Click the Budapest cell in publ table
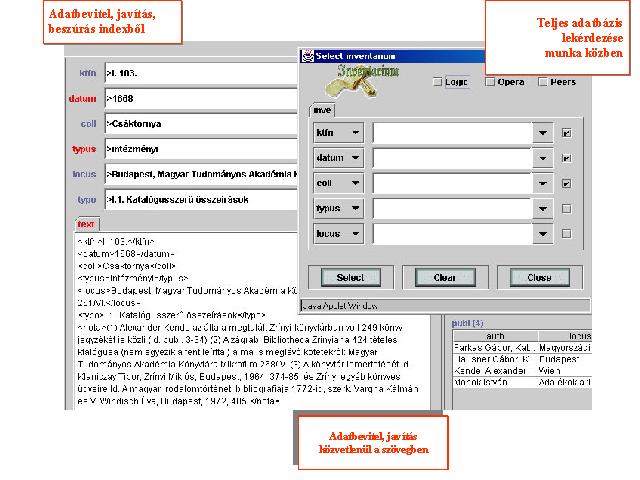The height and width of the screenshot is (480, 640). (x=565, y=359)
